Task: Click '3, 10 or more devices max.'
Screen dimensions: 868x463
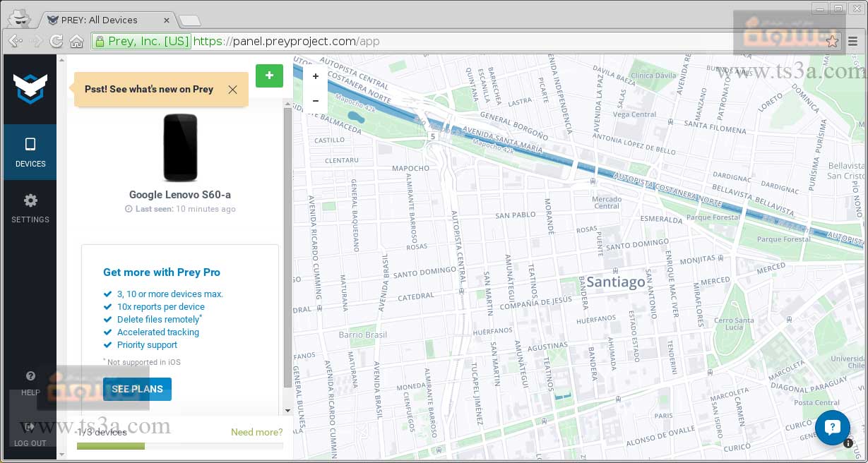Action: pyautogui.click(x=170, y=294)
